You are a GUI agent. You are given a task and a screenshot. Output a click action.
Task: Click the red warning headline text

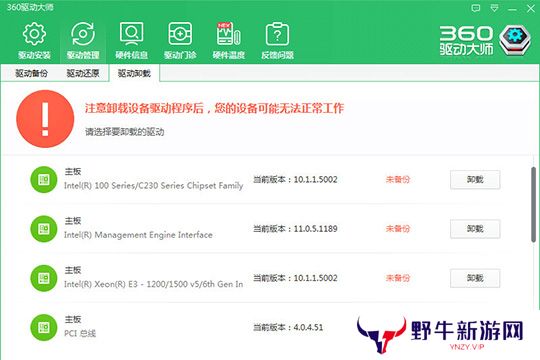(214, 108)
